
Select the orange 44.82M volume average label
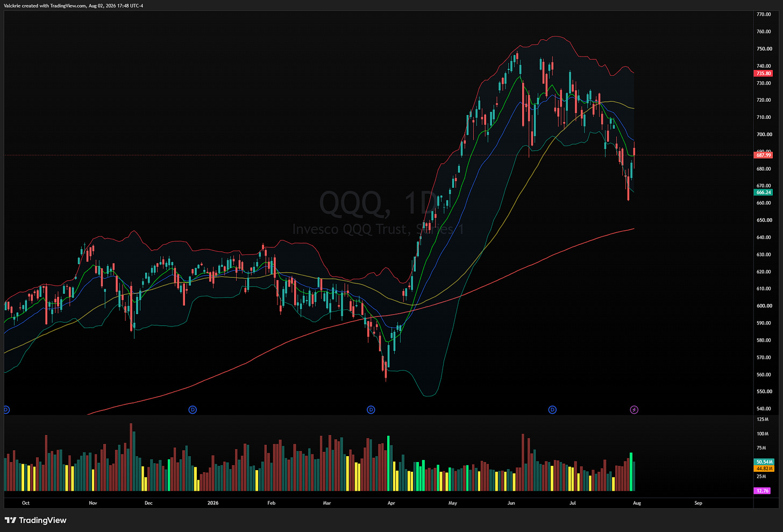(764, 469)
